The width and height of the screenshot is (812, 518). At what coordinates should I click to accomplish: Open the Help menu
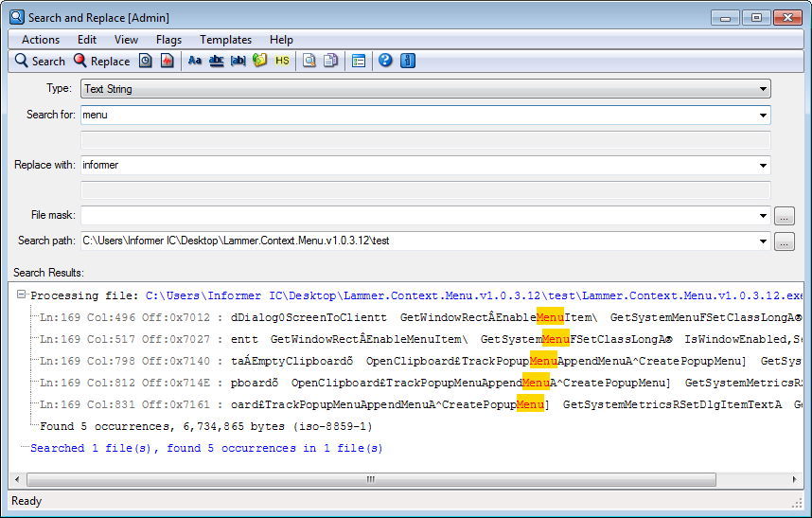(281, 40)
